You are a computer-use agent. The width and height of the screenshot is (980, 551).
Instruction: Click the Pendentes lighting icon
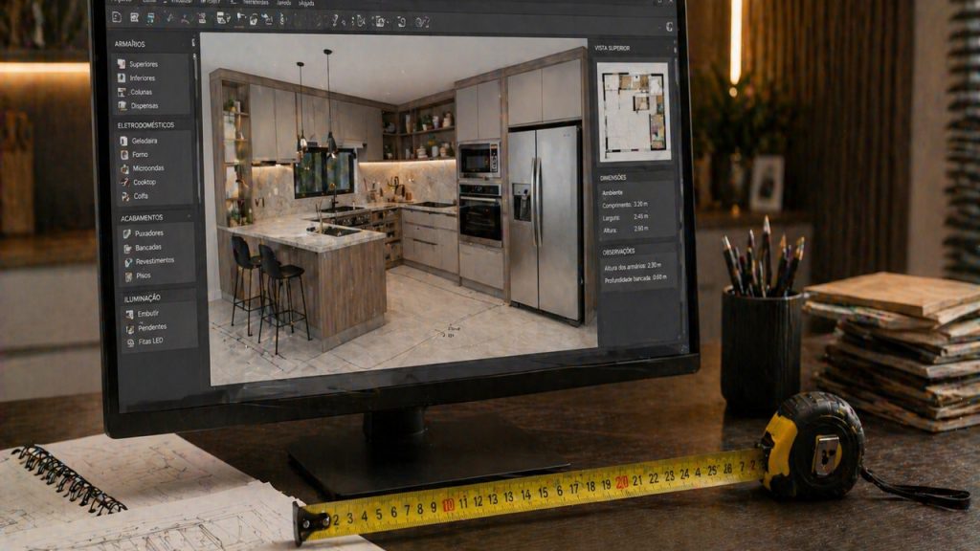point(130,328)
